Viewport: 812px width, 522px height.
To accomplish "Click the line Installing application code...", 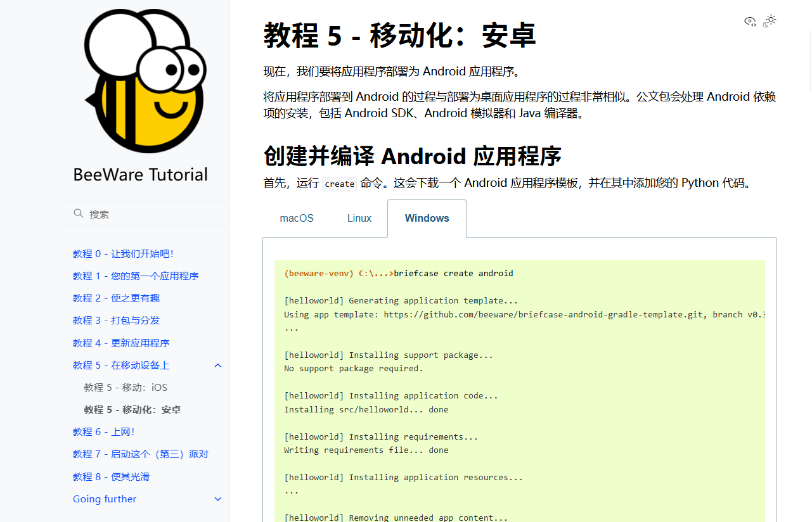I will pos(391,396).
